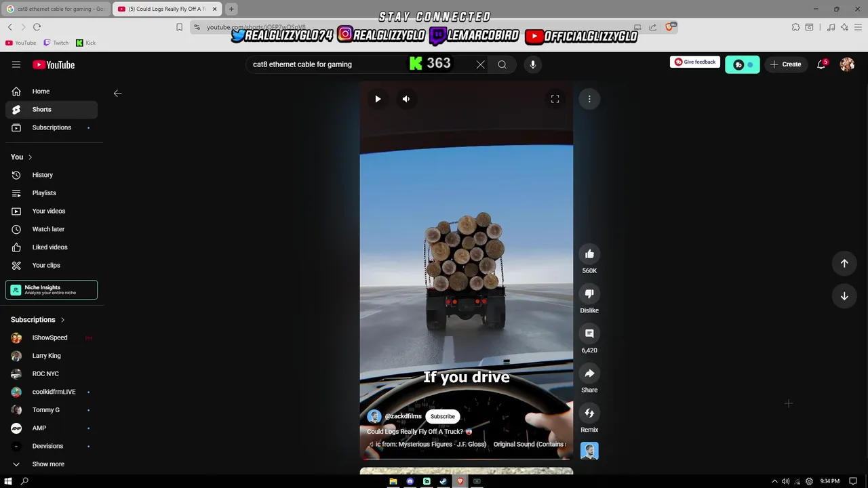The image size is (868, 488).
Task: Open Steam from the taskbar
Action: point(443,481)
